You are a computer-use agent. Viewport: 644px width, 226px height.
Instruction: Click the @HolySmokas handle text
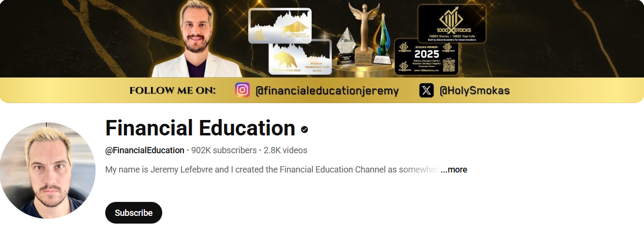[x=475, y=91]
